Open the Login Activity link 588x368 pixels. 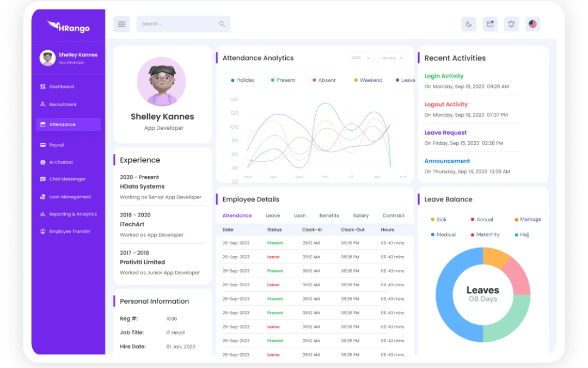(x=444, y=76)
